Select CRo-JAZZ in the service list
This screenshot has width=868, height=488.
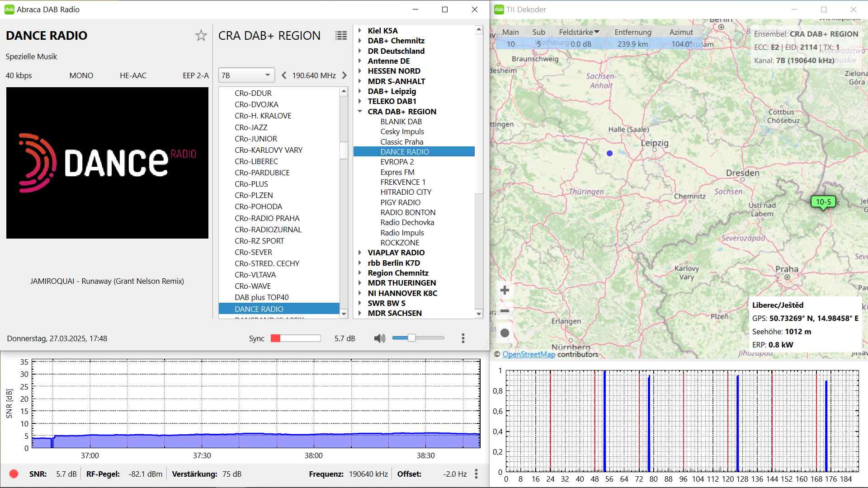pos(251,127)
